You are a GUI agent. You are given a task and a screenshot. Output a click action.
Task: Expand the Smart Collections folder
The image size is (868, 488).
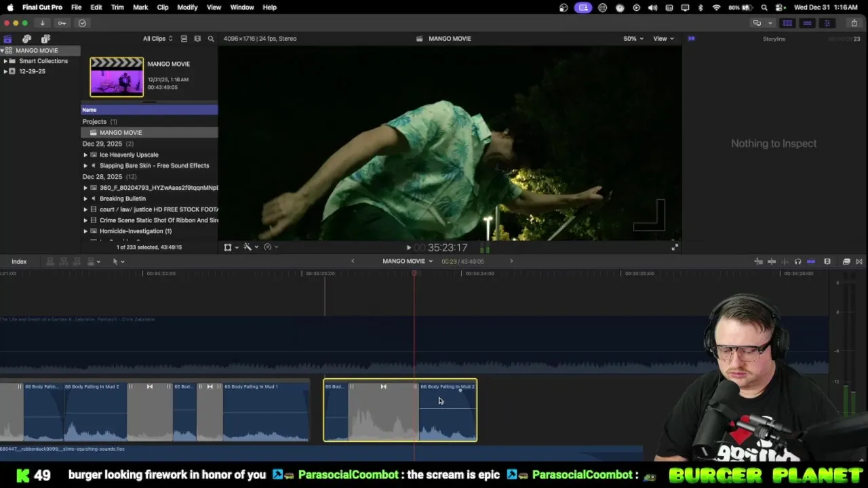5,61
